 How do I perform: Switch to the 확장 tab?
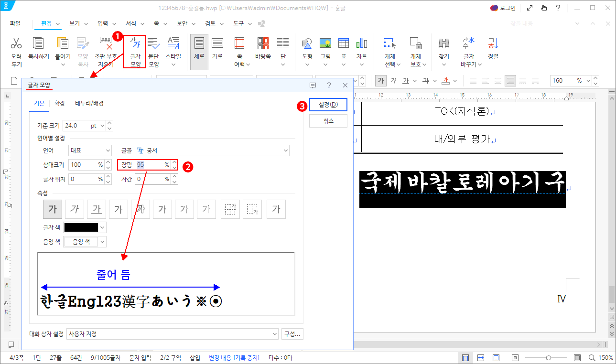point(59,102)
